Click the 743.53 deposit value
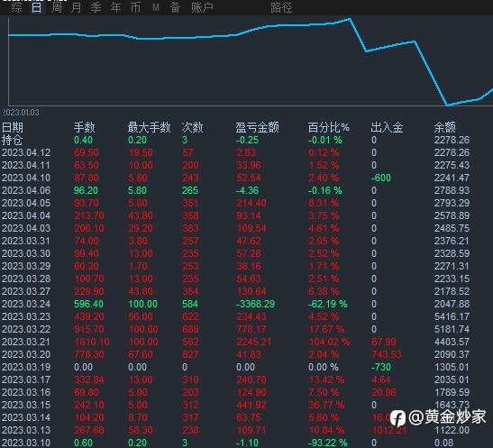The image size is (493, 448). point(387,354)
